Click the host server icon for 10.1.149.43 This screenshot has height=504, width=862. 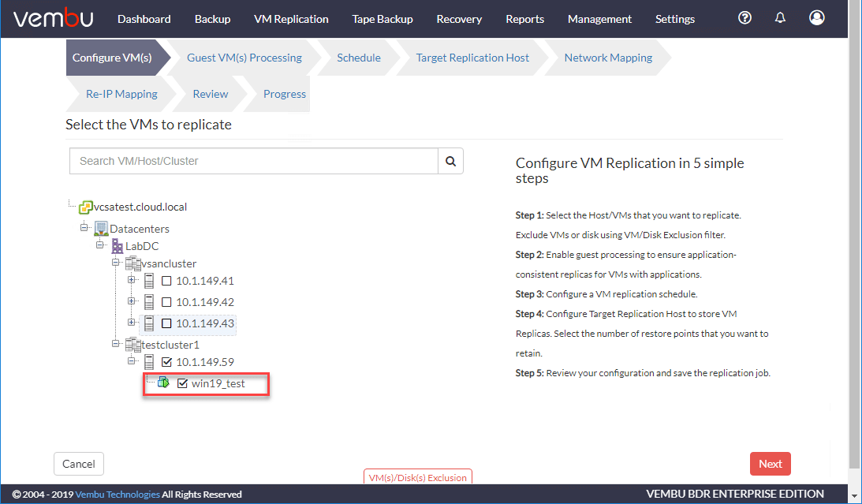[149, 323]
